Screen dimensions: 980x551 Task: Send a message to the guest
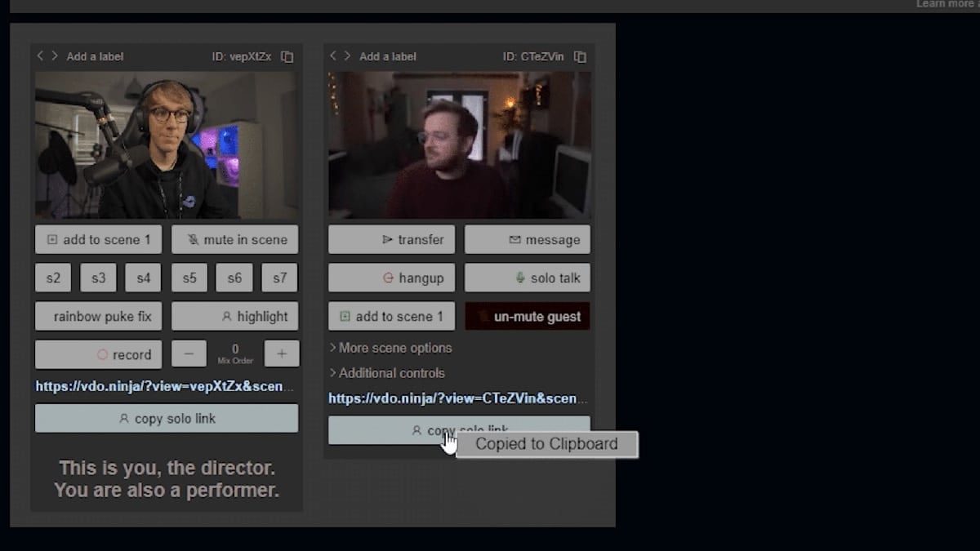tap(528, 239)
